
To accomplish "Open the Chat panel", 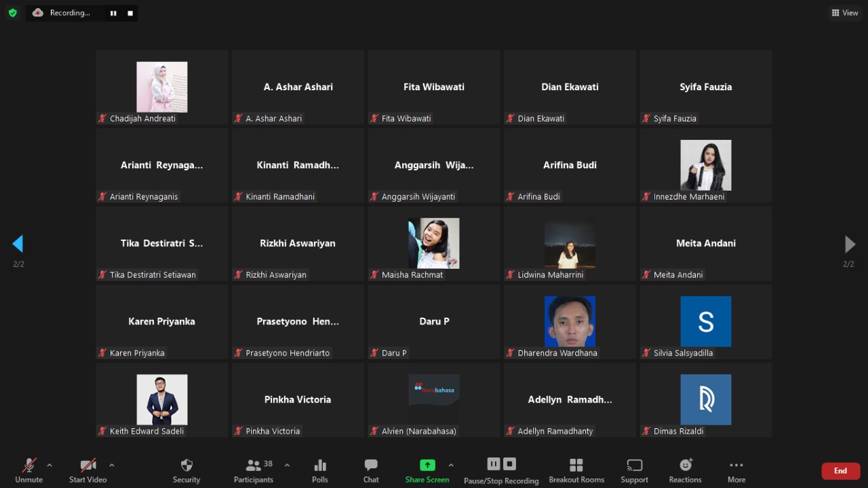I will point(371,466).
